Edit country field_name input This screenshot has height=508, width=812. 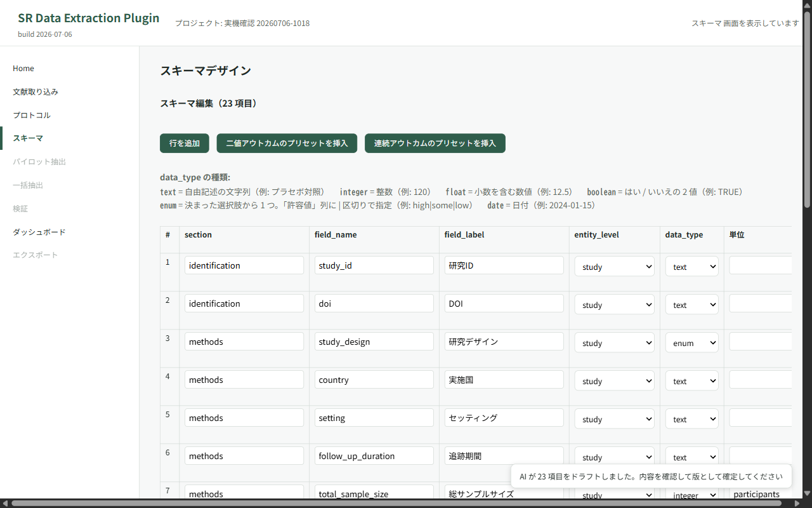click(x=374, y=380)
